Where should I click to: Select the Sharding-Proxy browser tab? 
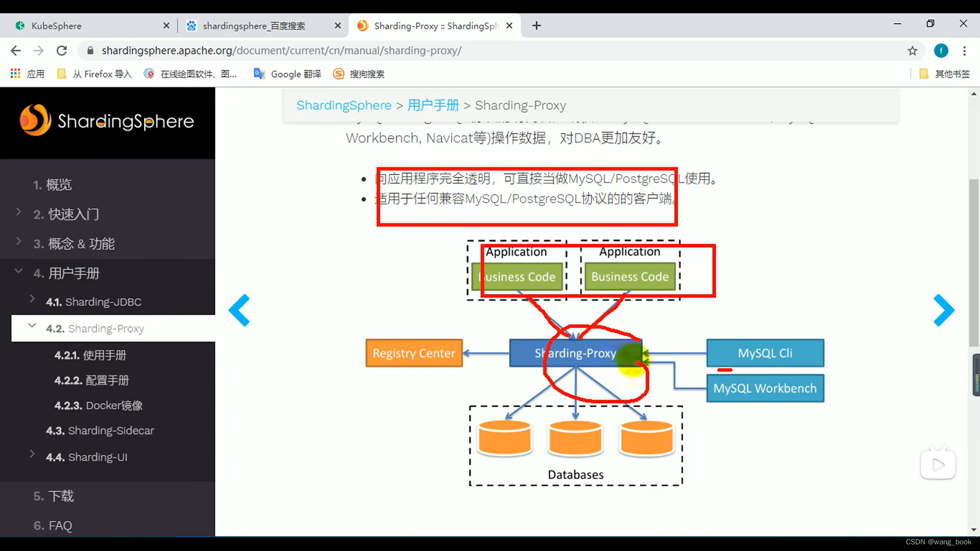coord(434,26)
